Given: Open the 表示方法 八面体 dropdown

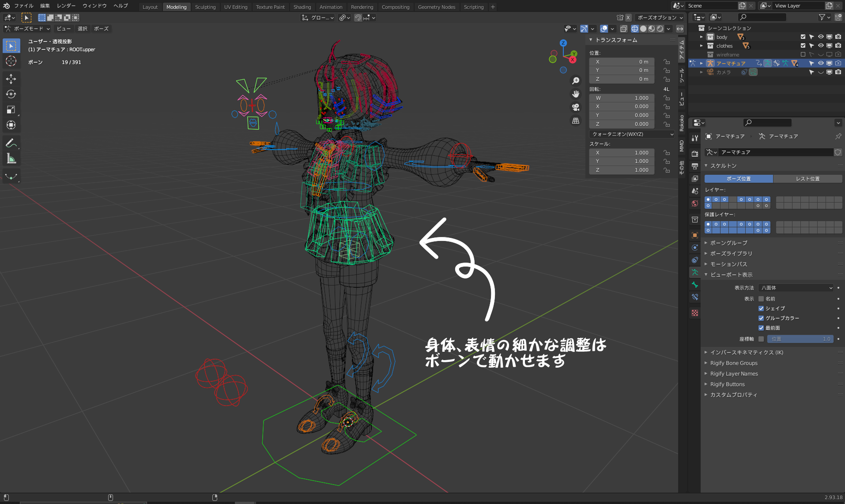Looking at the screenshot, I should 796,288.
